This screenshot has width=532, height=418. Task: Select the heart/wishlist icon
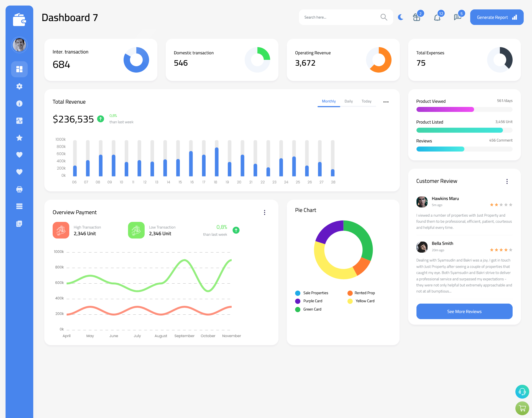pos(19,155)
